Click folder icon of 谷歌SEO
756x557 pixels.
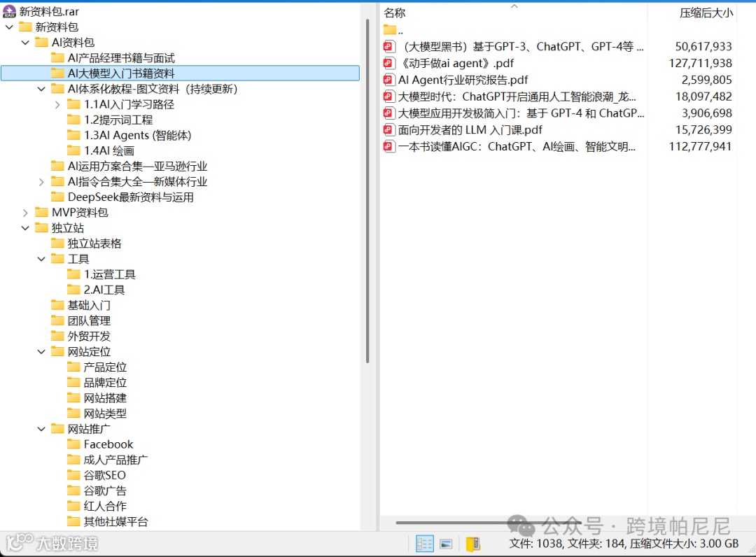73,474
